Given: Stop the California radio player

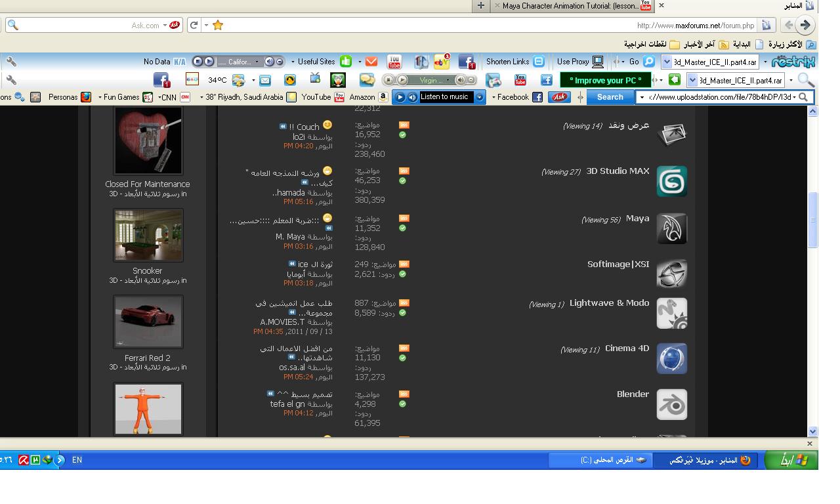Looking at the screenshot, I should 198,62.
